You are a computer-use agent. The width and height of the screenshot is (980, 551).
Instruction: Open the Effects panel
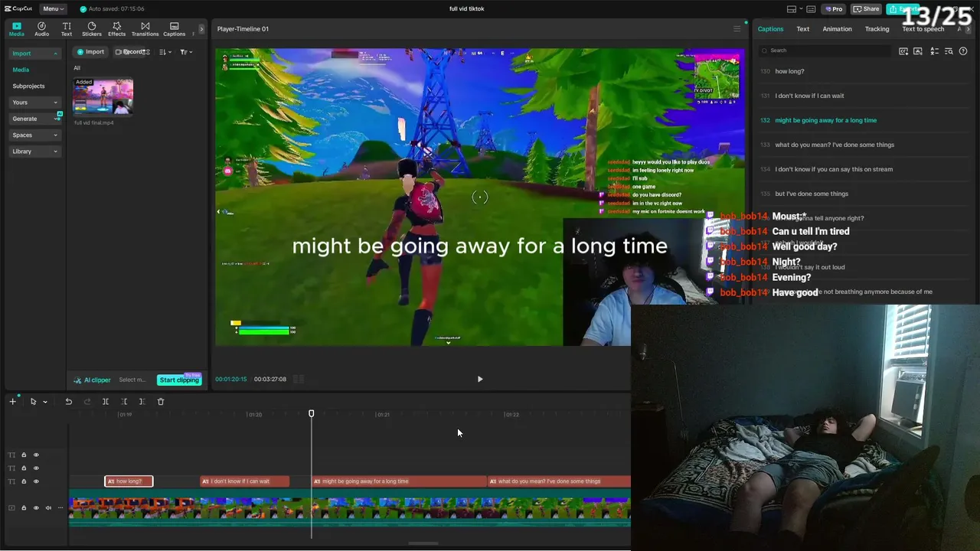point(116,29)
